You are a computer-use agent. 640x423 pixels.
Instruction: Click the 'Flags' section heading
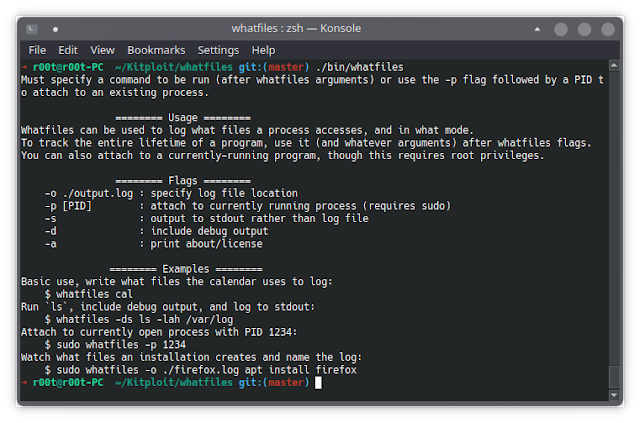click(183, 181)
